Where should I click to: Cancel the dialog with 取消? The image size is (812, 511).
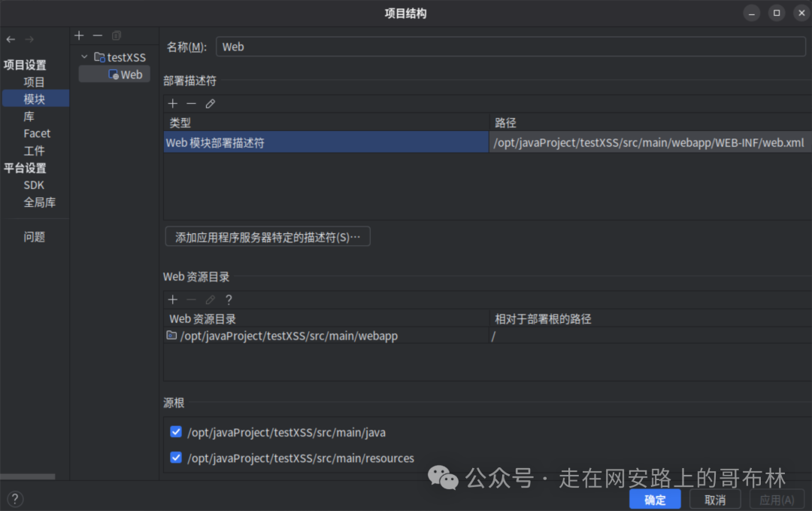click(715, 500)
